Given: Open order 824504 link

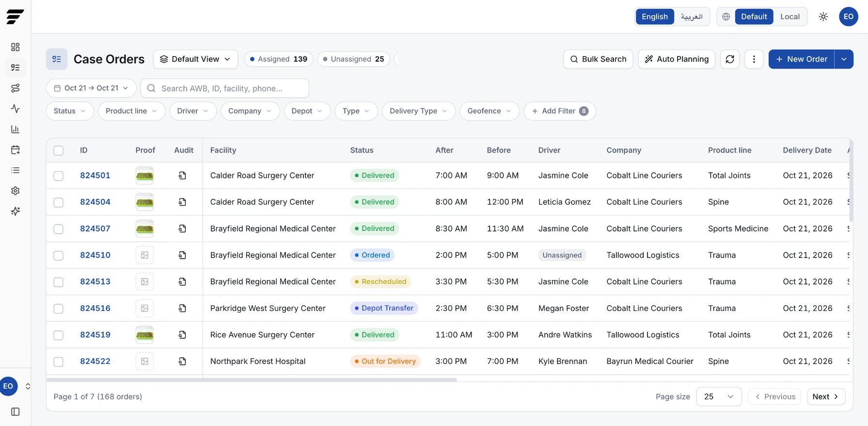Looking at the screenshot, I should pyautogui.click(x=95, y=202).
